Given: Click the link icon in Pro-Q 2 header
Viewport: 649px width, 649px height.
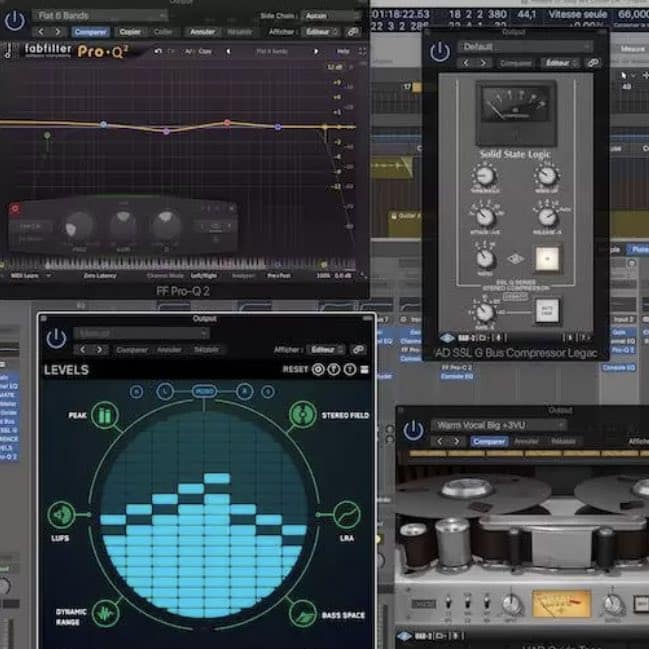Looking at the screenshot, I should (x=353, y=32).
